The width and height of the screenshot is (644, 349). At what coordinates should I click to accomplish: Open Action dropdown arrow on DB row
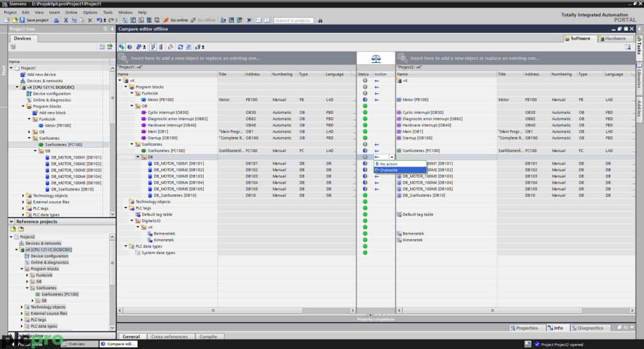click(392, 157)
